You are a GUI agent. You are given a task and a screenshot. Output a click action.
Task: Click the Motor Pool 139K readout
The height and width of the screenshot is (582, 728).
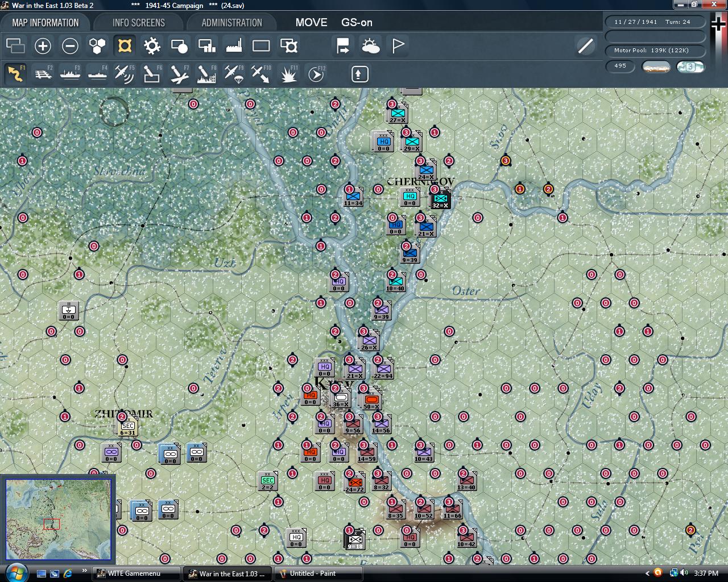pyautogui.click(x=655, y=50)
